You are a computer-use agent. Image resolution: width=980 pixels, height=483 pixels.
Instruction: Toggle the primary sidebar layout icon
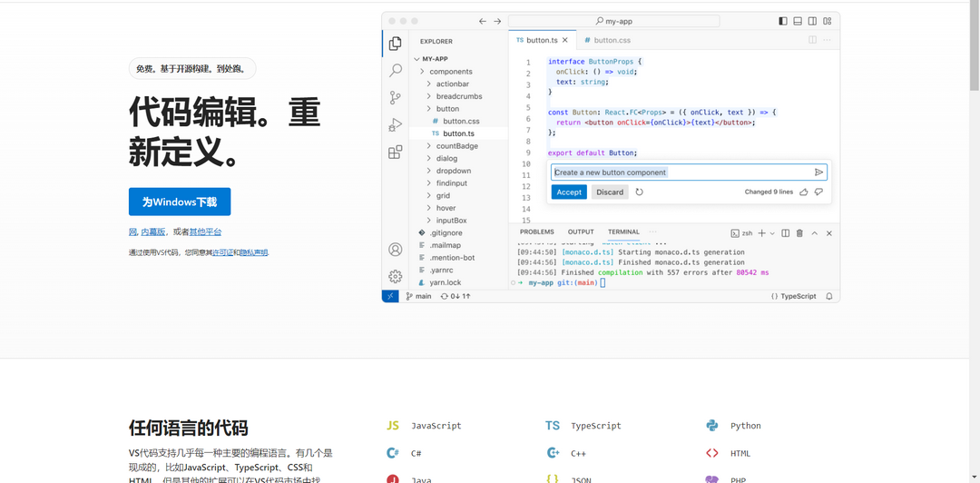tap(783, 21)
